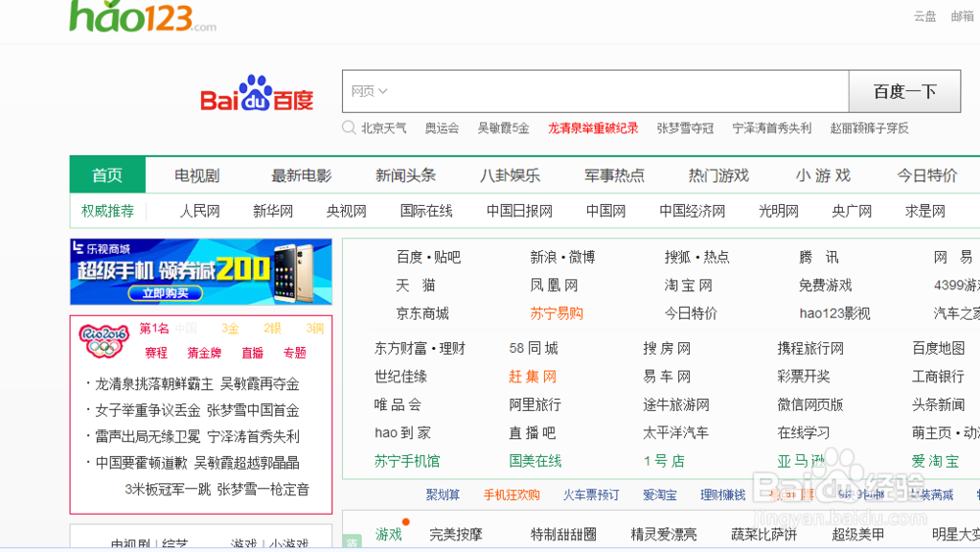This screenshot has width=980, height=552.
Task: Open the 人民网 link
Action: point(200,212)
